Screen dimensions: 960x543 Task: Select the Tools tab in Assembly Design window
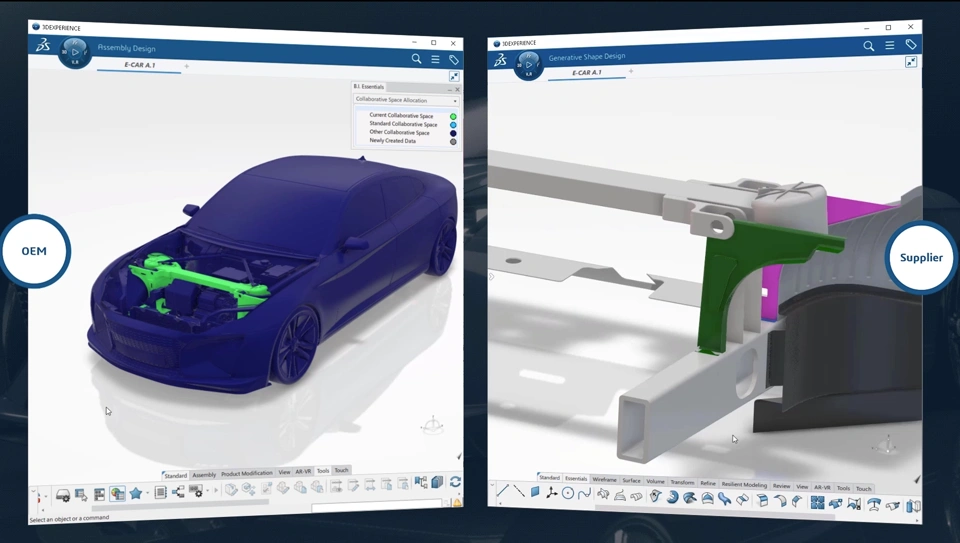(323, 471)
